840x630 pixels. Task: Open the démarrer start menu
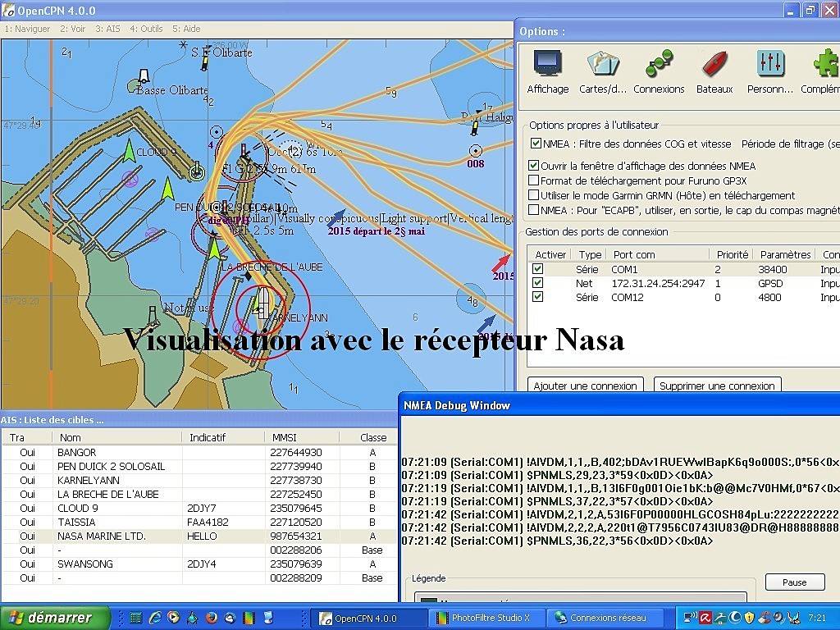55,618
